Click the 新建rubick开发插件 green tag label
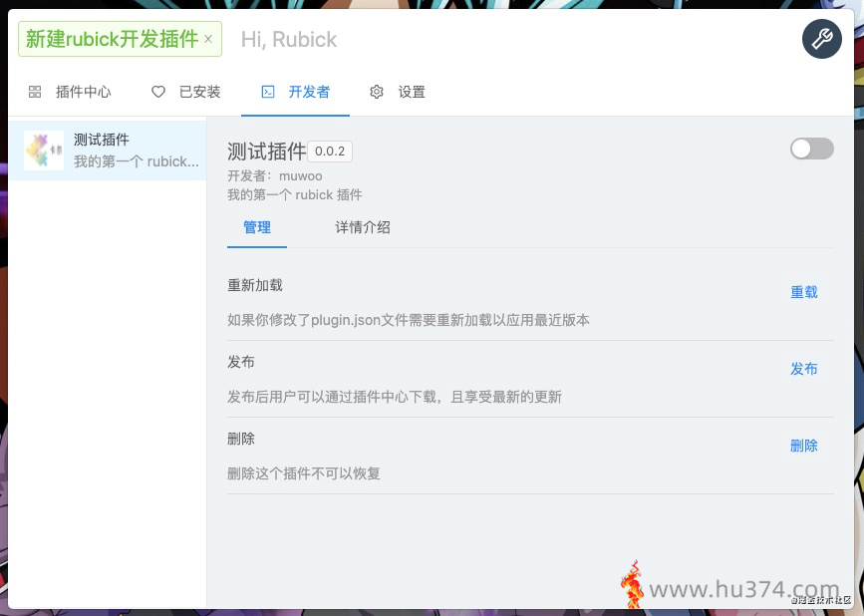This screenshot has height=616, width=864. (112, 39)
